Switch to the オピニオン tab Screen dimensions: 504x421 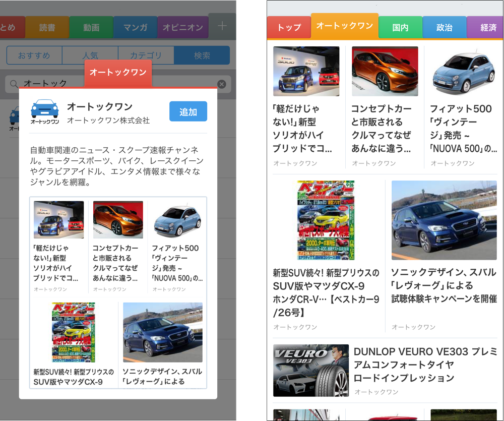[x=183, y=28]
